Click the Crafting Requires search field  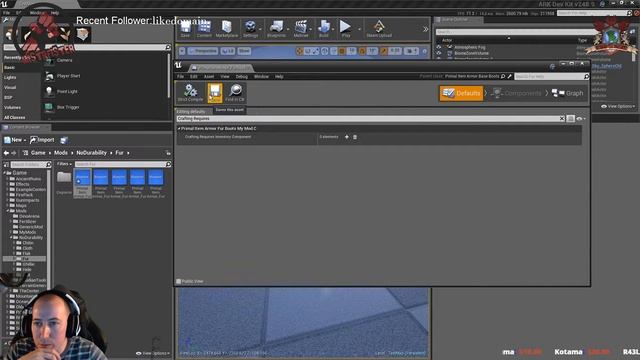[x=367, y=118]
